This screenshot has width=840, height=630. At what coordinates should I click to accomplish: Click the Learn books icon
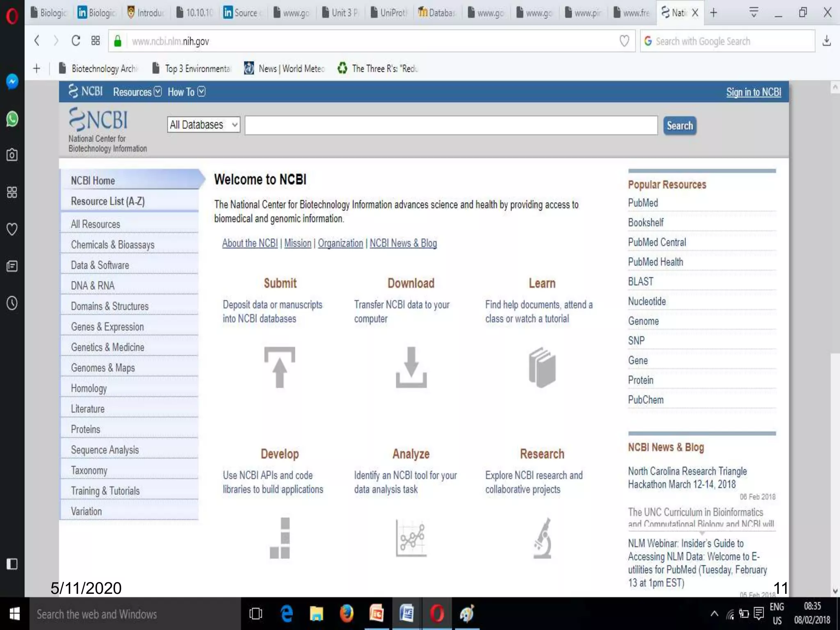[x=542, y=367]
